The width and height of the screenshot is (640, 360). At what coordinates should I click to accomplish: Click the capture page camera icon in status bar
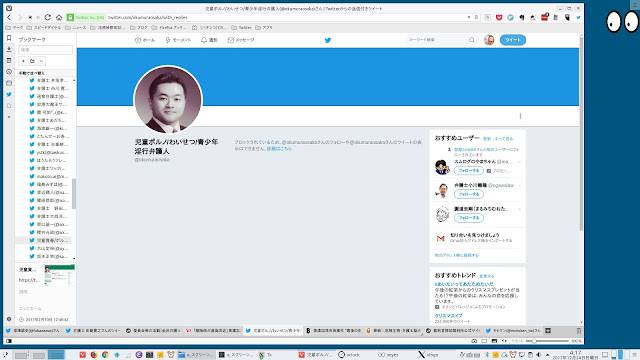474,341
